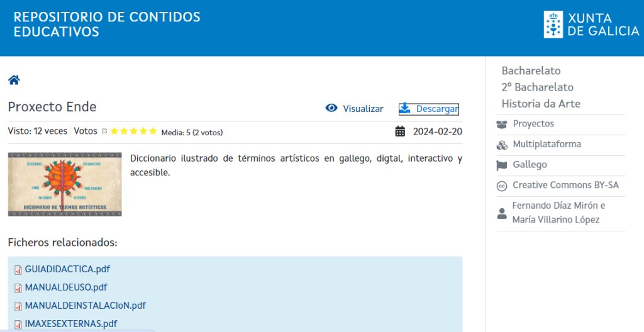Click the cubes icon beside Multiplataforma
Image resolution: width=644 pixels, height=332 pixels.
tap(502, 145)
